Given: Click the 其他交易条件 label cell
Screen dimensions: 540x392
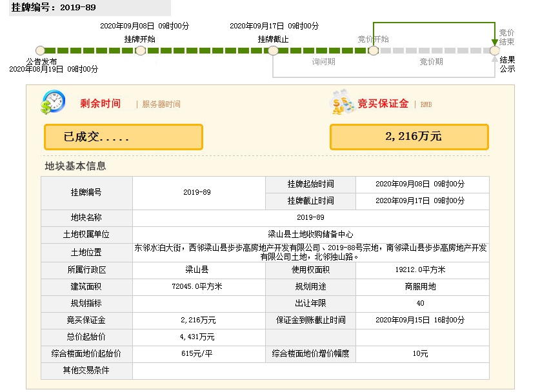Looking at the screenshot, I should 86,371.
